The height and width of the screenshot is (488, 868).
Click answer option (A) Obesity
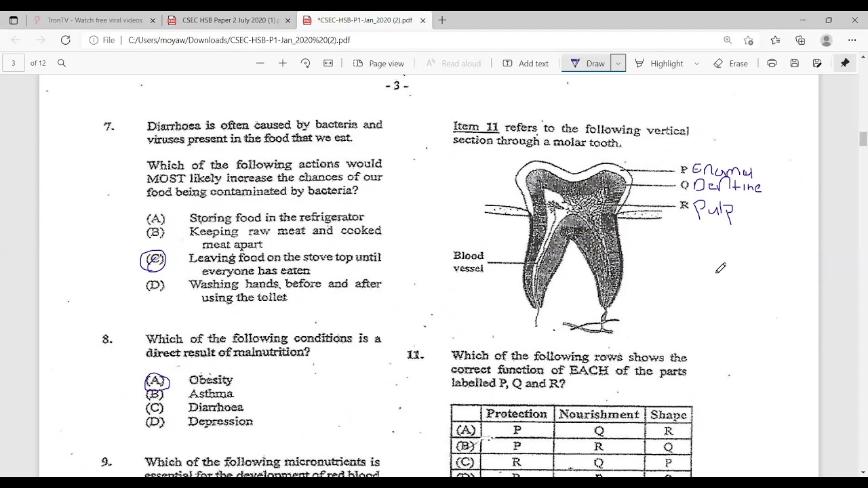(189, 380)
